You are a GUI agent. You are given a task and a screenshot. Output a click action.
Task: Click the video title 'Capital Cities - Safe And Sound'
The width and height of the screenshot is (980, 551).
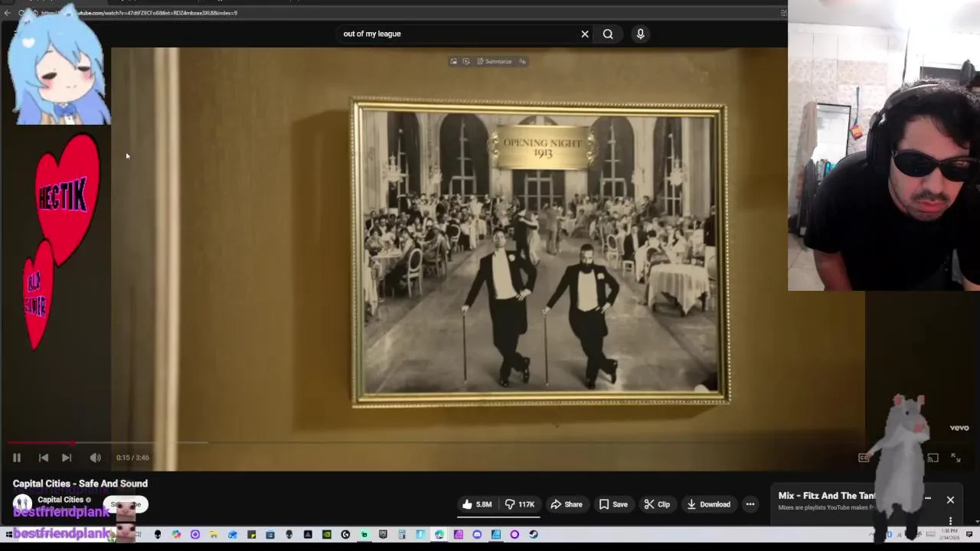80,484
